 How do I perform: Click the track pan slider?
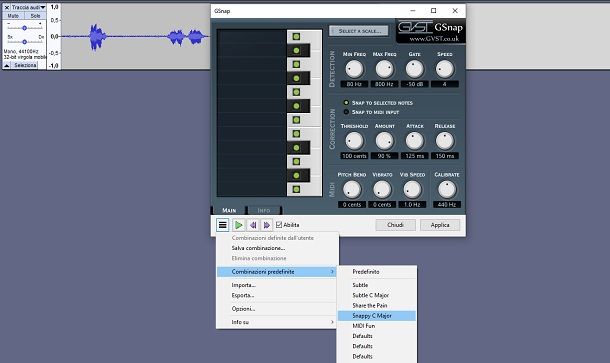pyautogui.click(x=25, y=42)
